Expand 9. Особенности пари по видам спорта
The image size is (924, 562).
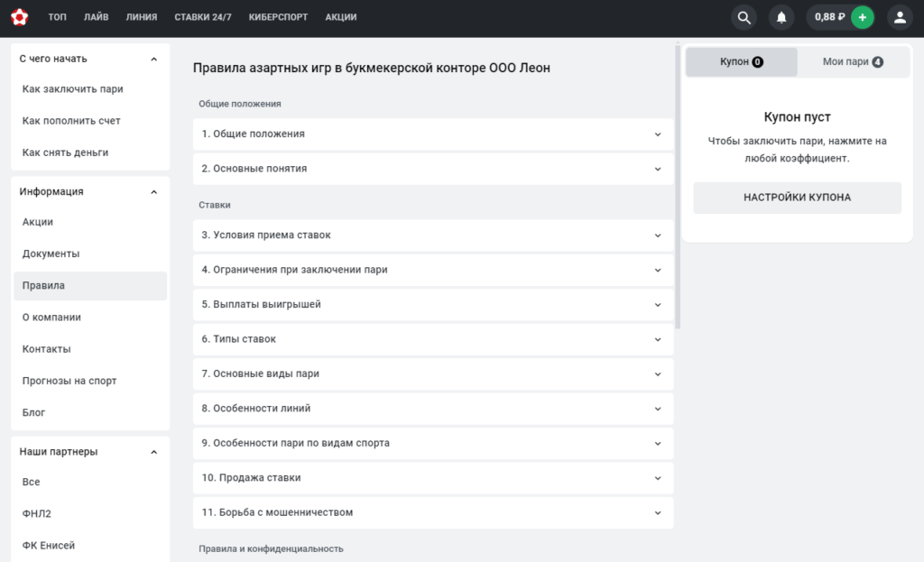[433, 444]
